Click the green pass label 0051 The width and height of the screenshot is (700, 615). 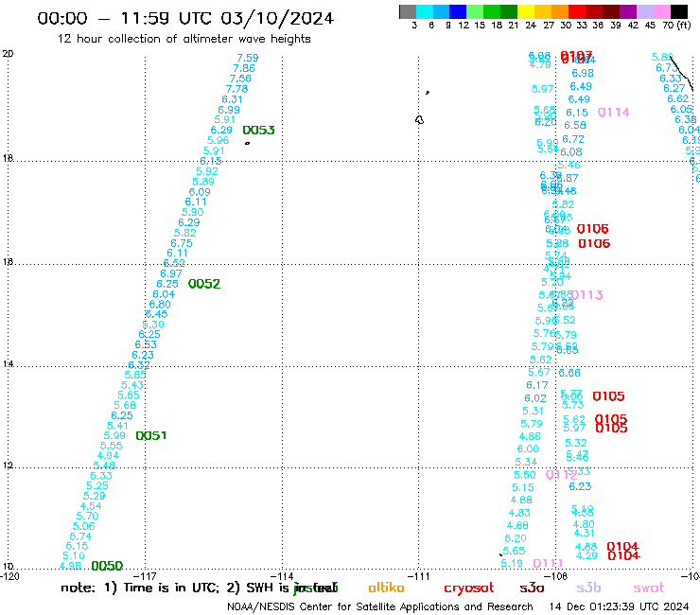pyautogui.click(x=151, y=435)
